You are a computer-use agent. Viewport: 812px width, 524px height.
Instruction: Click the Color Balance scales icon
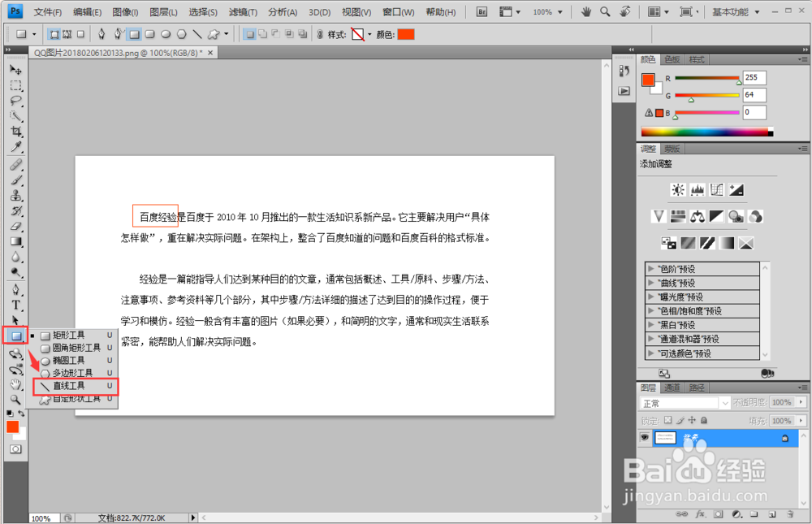tap(698, 216)
